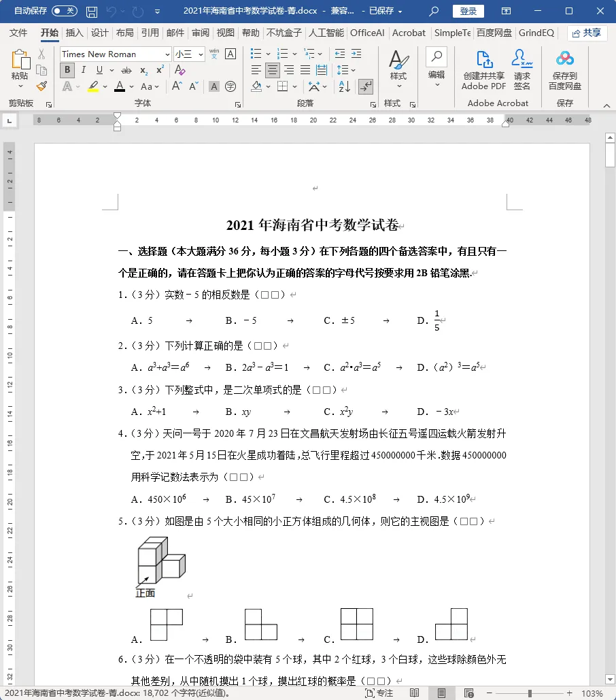Apply italic formatting
This screenshot has width=616, height=700.
click(x=83, y=69)
